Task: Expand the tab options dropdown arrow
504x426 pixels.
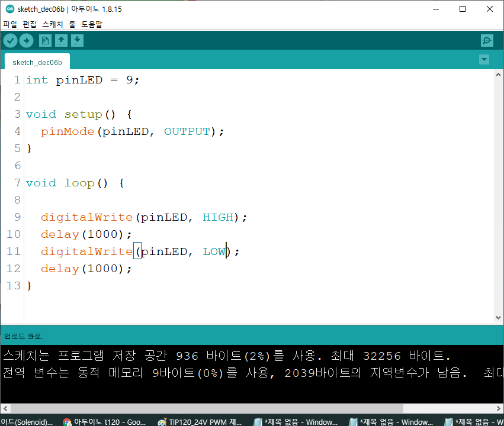Action: coord(484,60)
